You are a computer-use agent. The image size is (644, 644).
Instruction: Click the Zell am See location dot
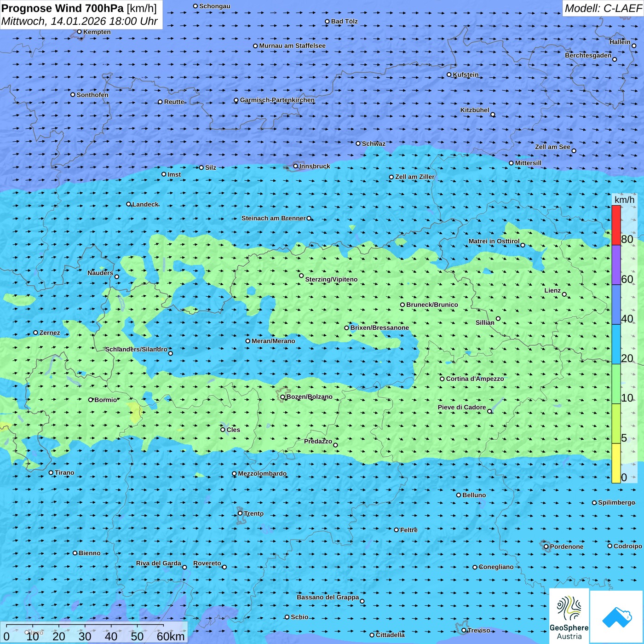pos(574,150)
